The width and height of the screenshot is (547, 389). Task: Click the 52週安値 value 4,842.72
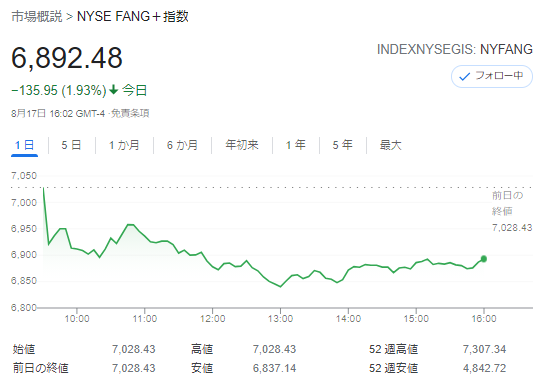click(x=484, y=368)
